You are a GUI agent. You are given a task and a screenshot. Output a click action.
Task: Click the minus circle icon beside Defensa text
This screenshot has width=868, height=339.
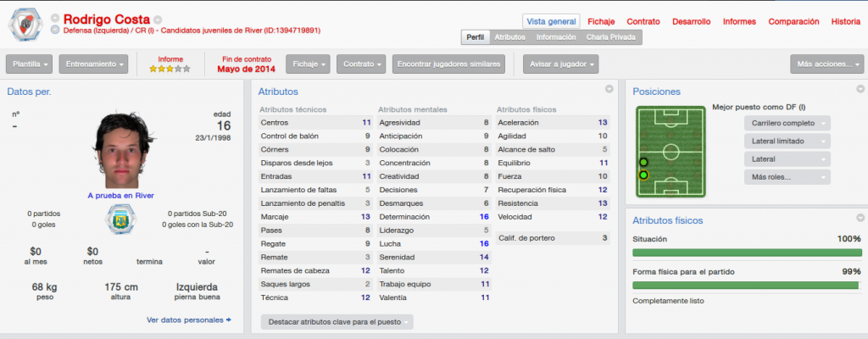coord(55,31)
